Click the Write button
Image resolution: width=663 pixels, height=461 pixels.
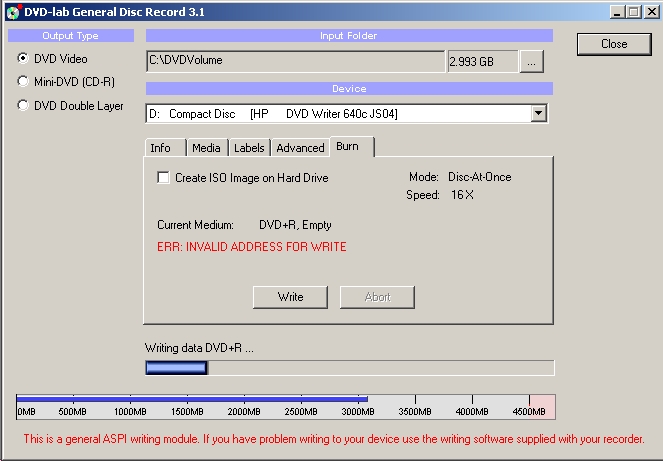click(x=290, y=297)
